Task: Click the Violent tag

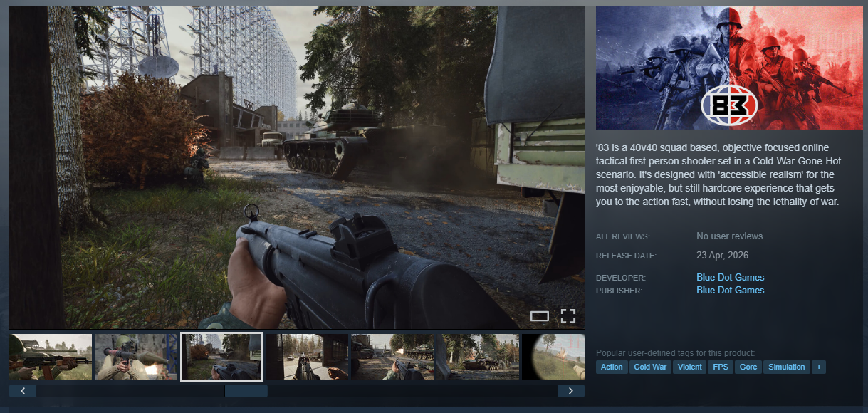Action: click(690, 367)
